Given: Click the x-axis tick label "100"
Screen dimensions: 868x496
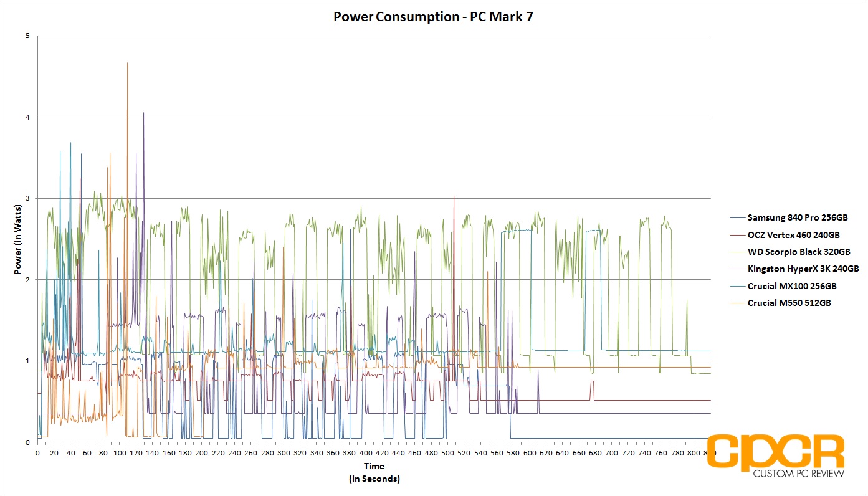Looking at the screenshot, I should [x=119, y=453].
